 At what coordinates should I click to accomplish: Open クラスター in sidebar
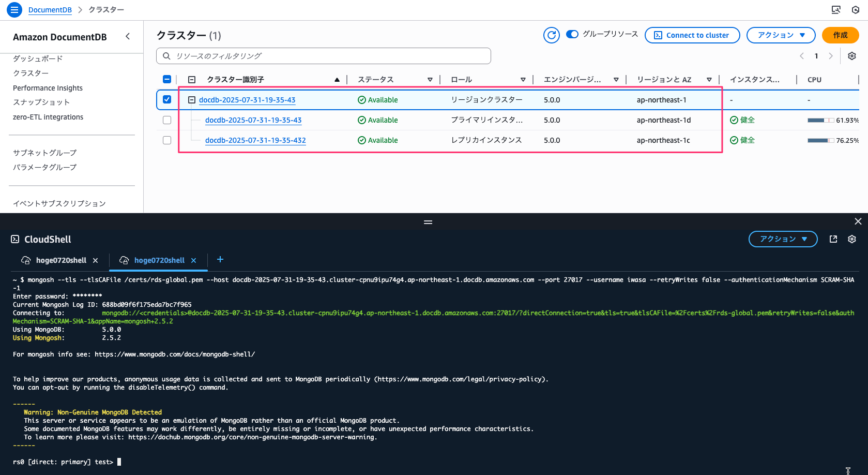point(31,73)
